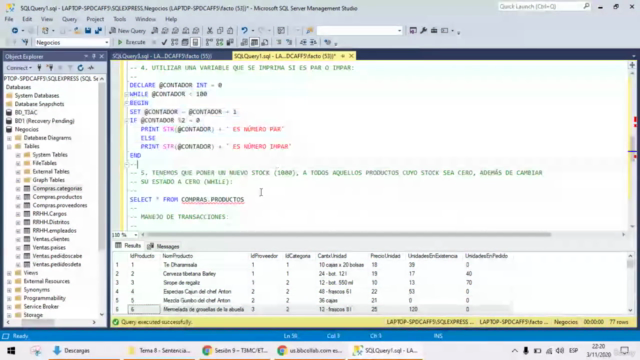The image size is (640, 360).
Task: Click the Undo arrow icon
Action: [244, 31]
